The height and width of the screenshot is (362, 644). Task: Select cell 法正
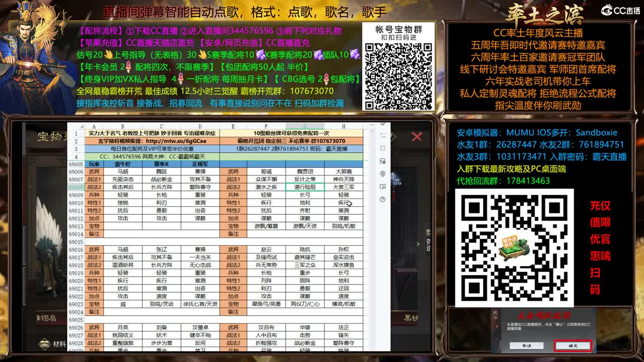344,327
